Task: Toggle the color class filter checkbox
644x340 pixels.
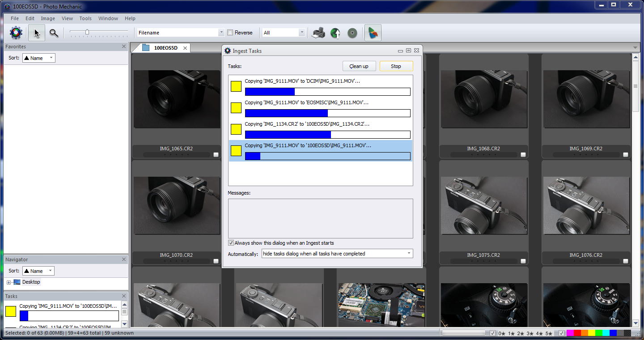Action: (x=562, y=333)
